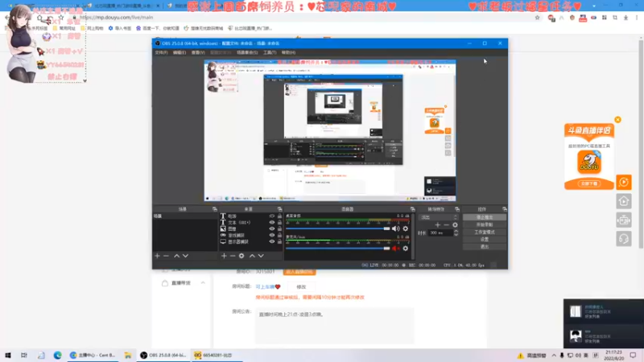This screenshot has width=644, height=362.
Task: Increase the 300 ms transition duration
Action: coord(456,231)
